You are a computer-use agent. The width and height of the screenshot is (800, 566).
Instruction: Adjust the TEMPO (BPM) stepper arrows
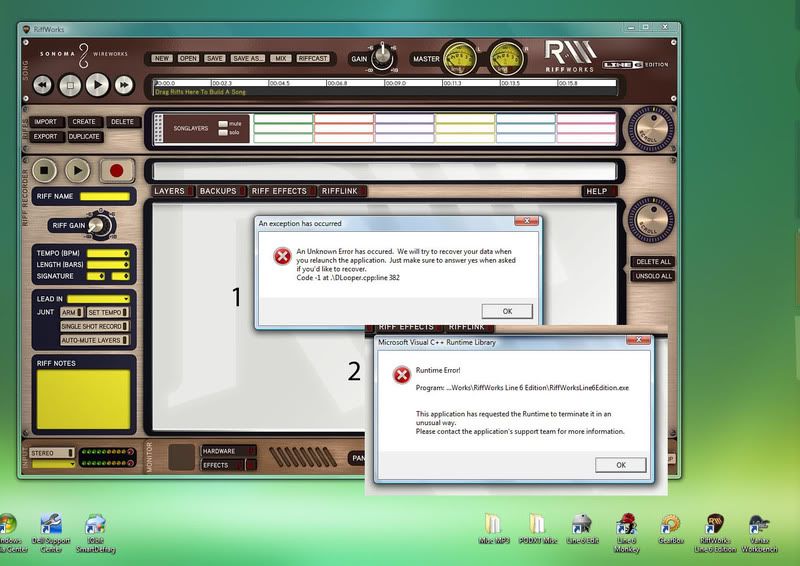tap(126, 253)
